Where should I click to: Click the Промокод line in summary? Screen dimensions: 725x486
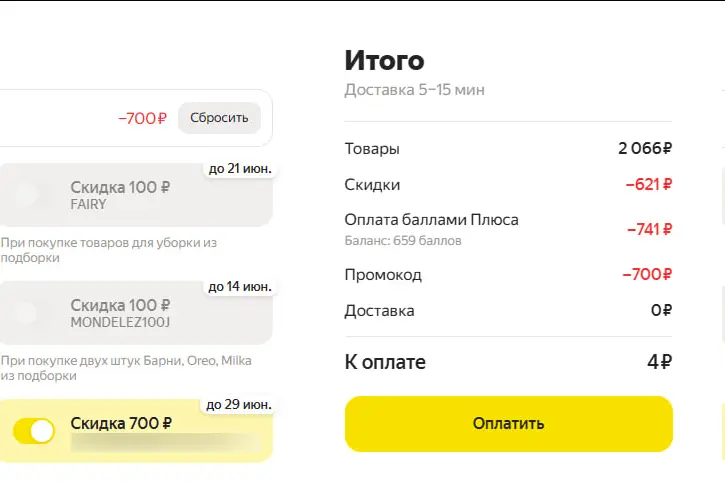[508, 275]
